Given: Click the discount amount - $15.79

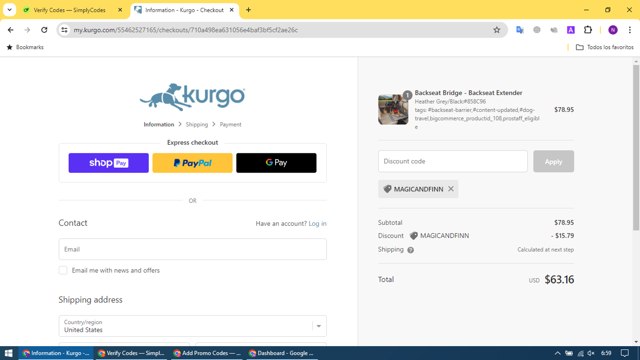Looking at the screenshot, I should 562,236.
